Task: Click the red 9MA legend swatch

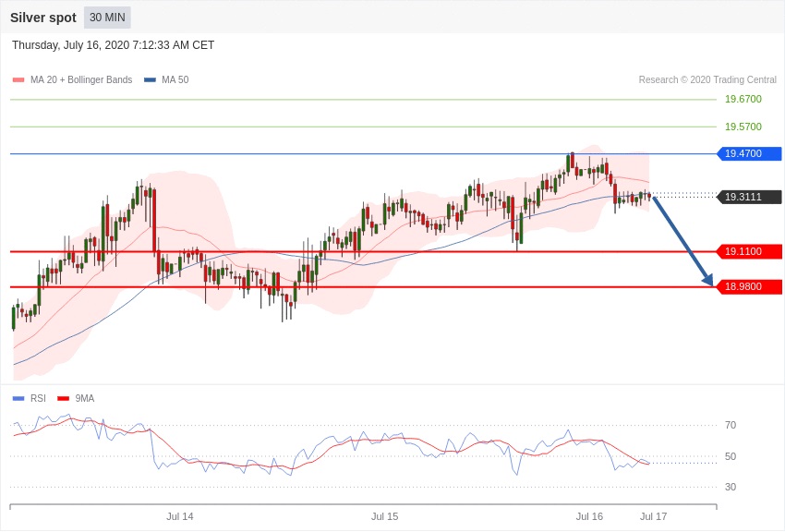Action: [x=64, y=399]
